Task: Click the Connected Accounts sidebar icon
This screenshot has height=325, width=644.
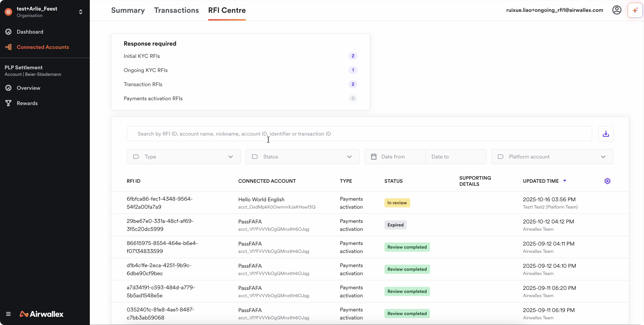Action: [8, 47]
